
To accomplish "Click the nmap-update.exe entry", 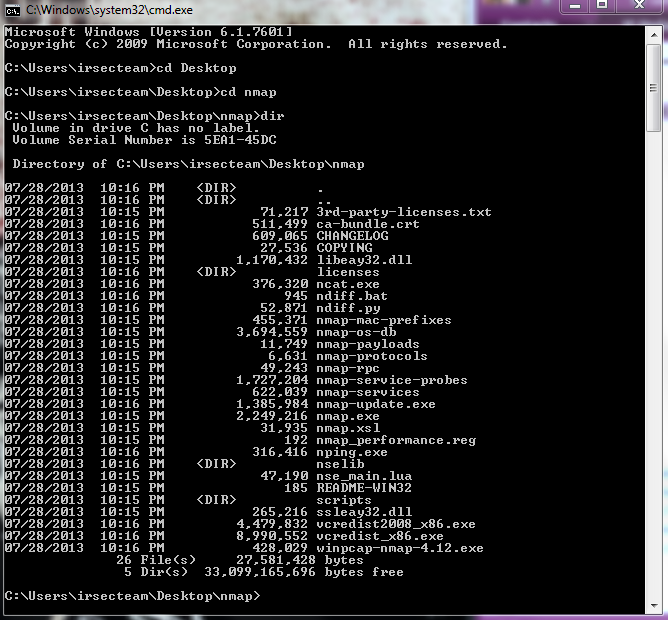I will point(375,404).
